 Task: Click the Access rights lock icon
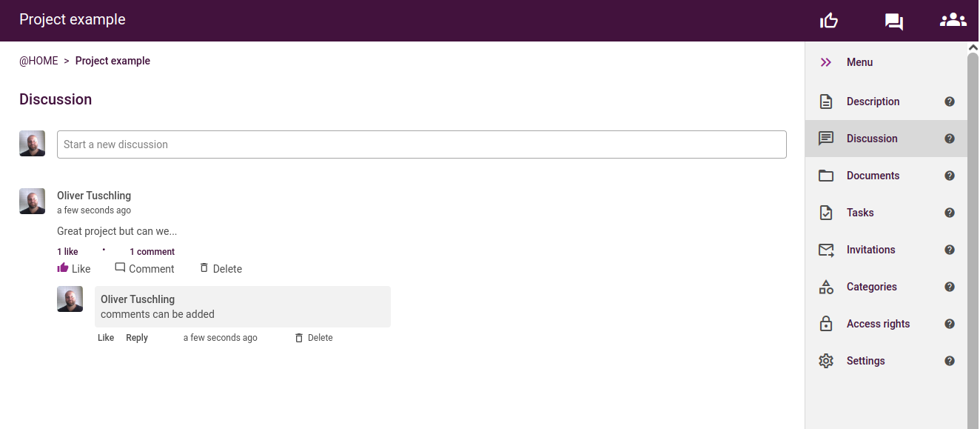[826, 324]
